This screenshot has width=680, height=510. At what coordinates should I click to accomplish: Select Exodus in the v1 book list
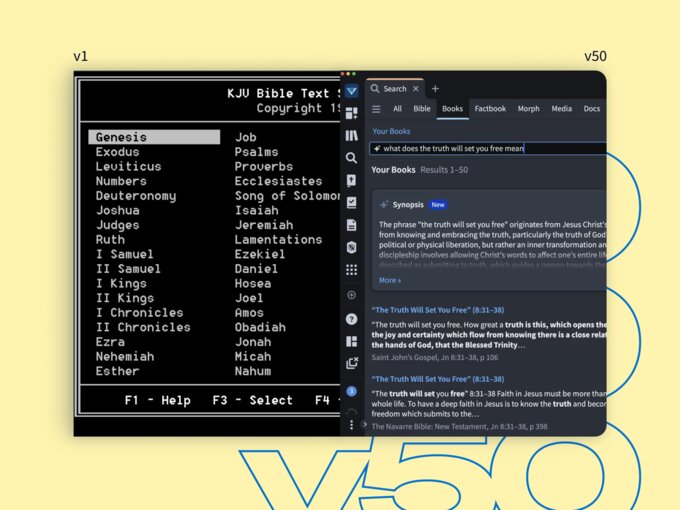pyautogui.click(x=118, y=152)
